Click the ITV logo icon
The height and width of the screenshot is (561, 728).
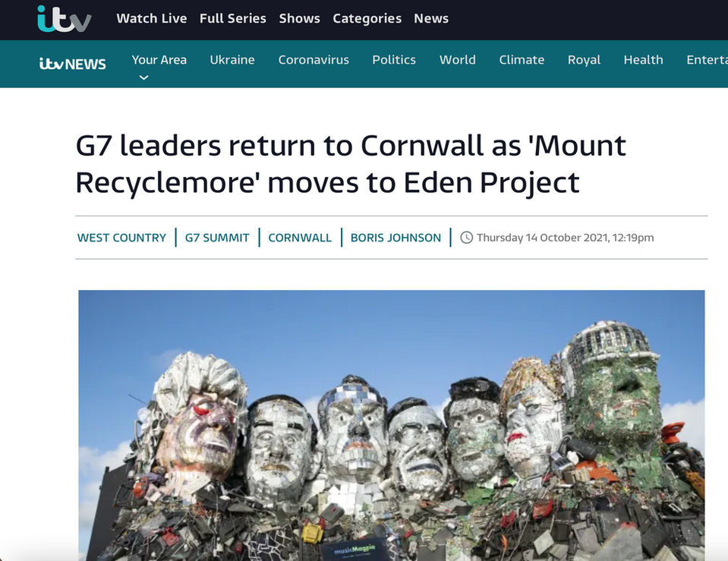[x=64, y=19]
